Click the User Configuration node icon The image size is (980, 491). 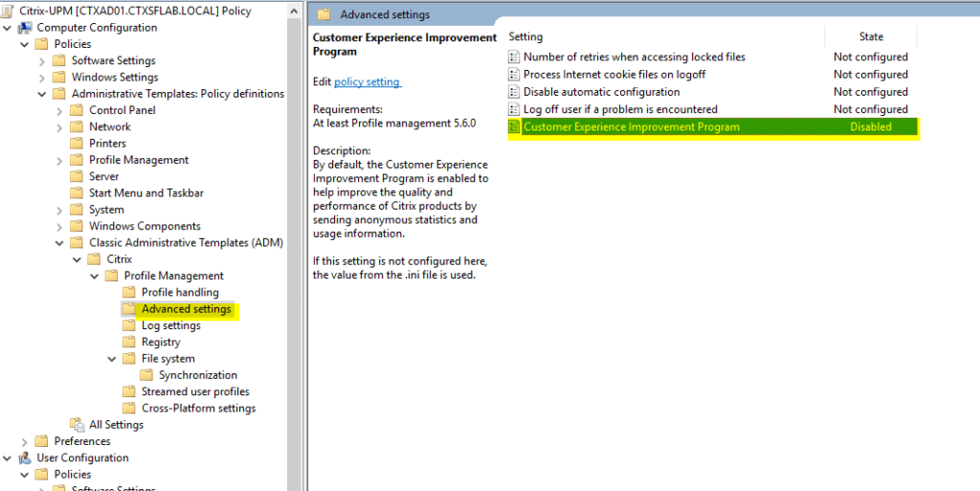point(24,458)
